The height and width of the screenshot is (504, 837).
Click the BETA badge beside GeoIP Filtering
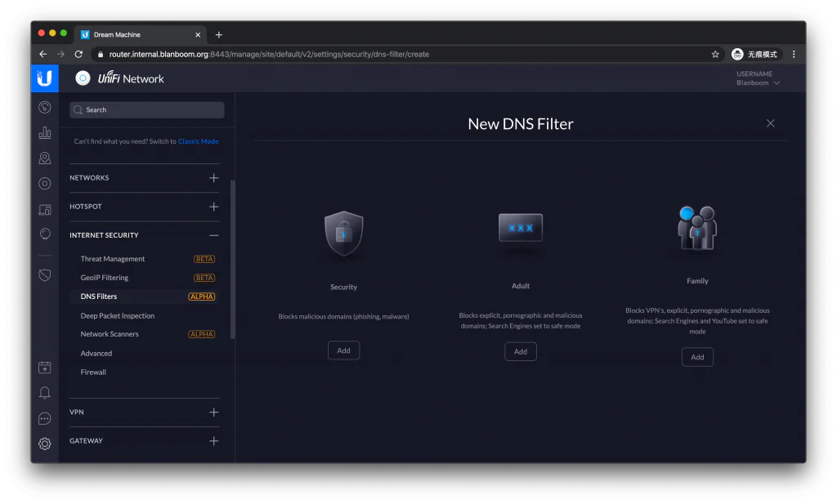[204, 278]
